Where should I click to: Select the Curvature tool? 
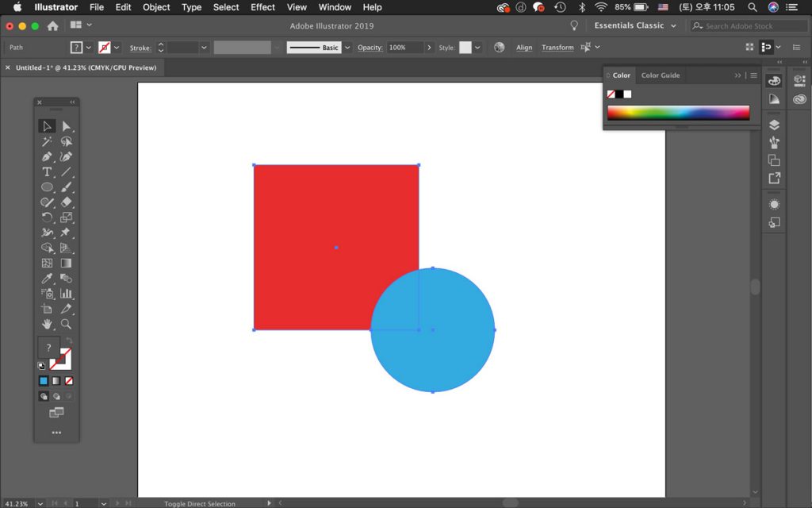67,156
